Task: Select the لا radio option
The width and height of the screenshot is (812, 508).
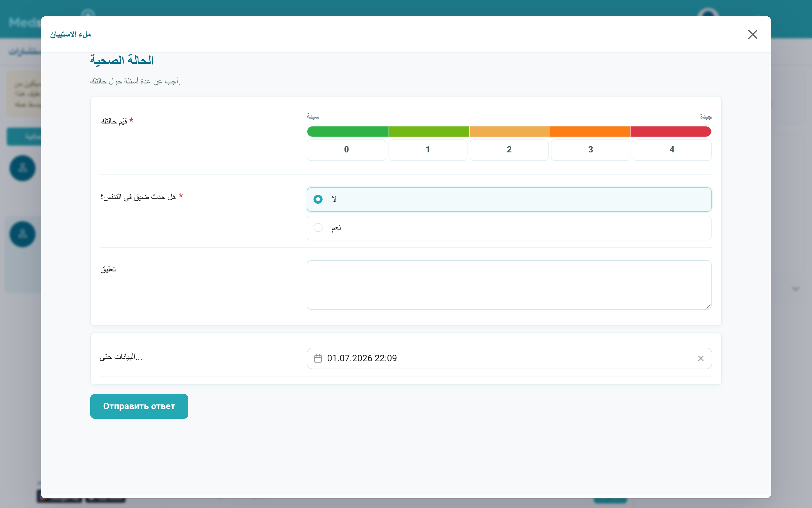Action: click(x=509, y=199)
